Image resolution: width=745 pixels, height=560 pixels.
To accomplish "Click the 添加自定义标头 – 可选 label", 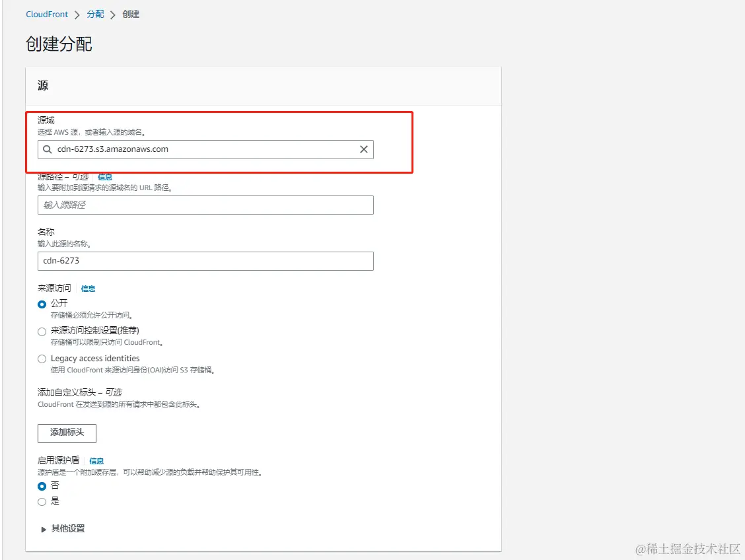I will [80, 392].
